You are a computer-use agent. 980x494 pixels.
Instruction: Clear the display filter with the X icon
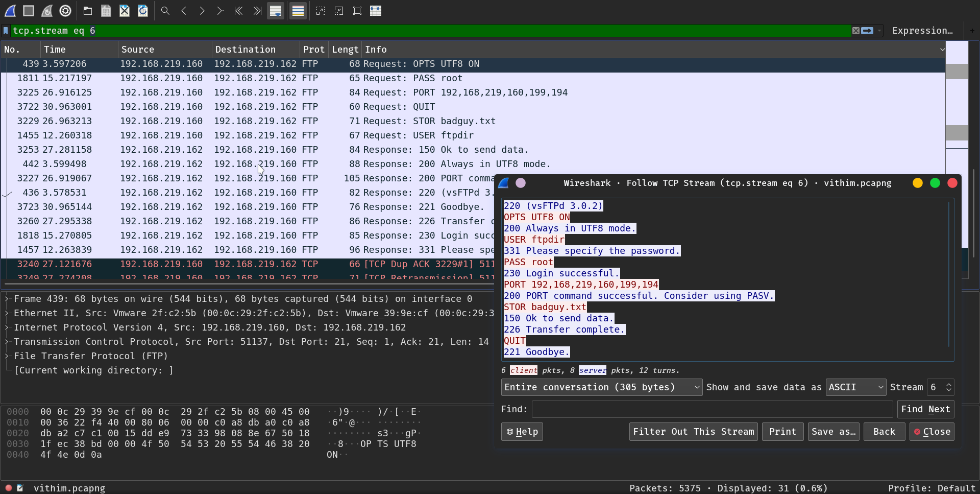(x=856, y=31)
